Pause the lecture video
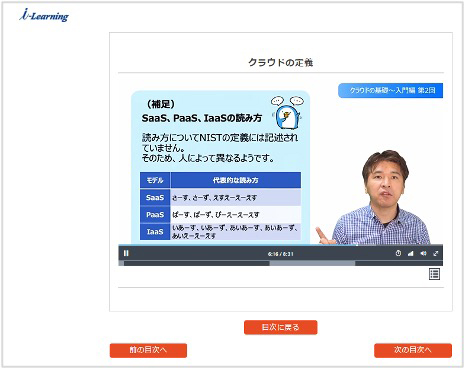Screen dimensions: 464x368 pos(126,253)
